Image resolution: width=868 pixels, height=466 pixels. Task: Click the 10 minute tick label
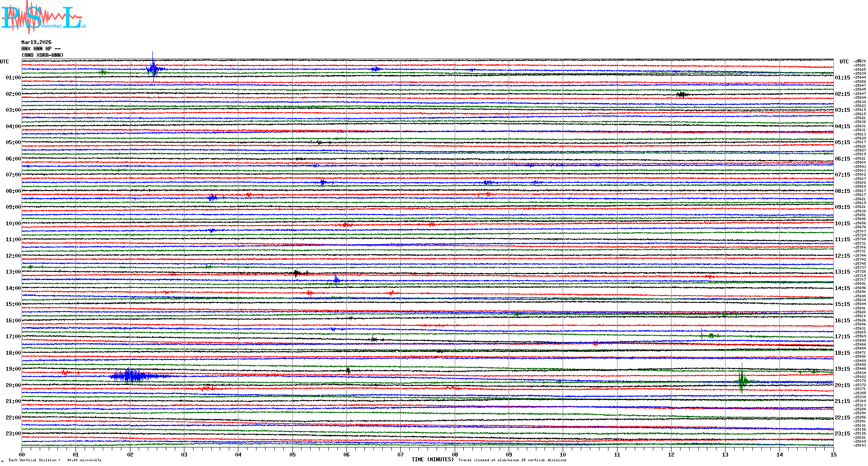pos(563,455)
